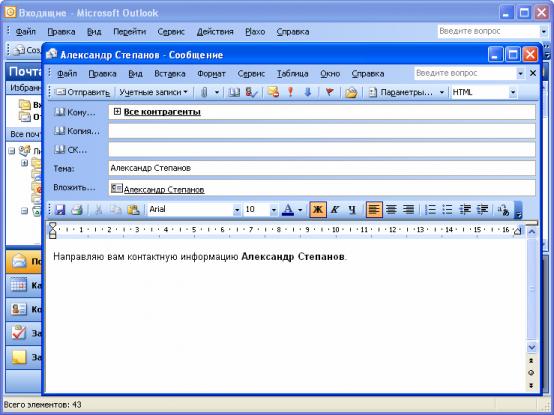Image resolution: width=554 pixels, height=415 pixels.
Task: Open the Таблица menu
Action: [x=292, y=73]
